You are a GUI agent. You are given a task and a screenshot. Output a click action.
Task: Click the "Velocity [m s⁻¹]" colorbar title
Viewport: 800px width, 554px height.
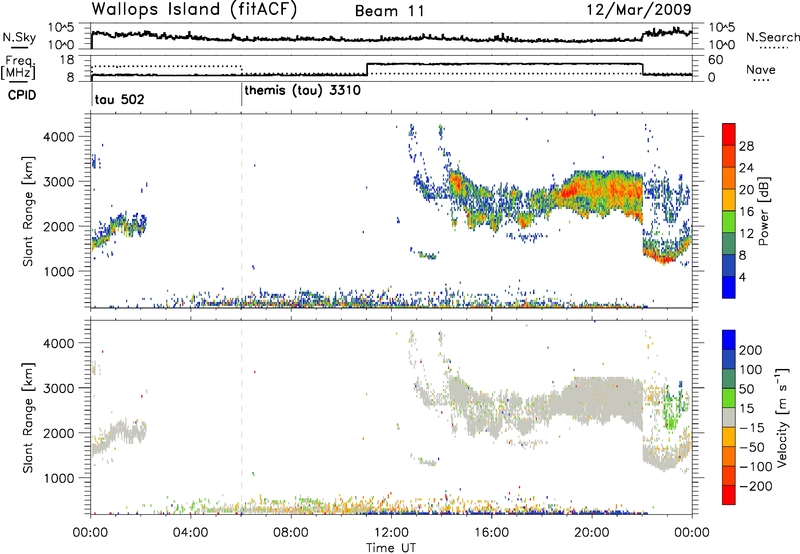(781, 417)
